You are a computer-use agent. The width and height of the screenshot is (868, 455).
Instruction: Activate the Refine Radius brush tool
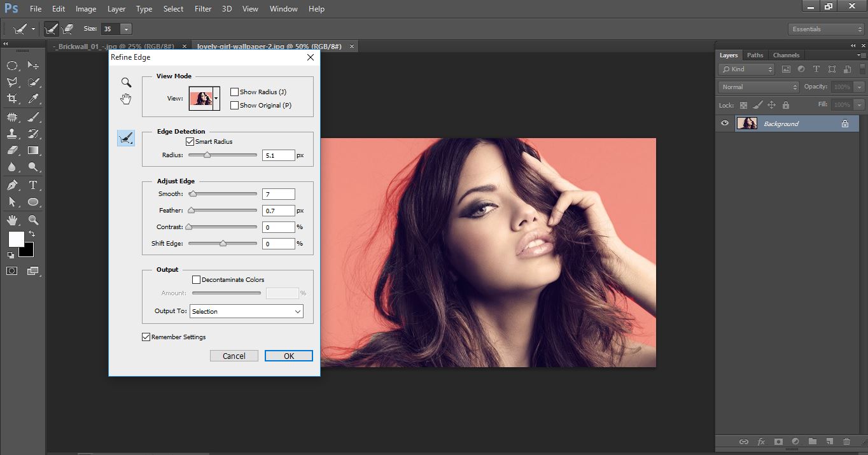[125, 138]
